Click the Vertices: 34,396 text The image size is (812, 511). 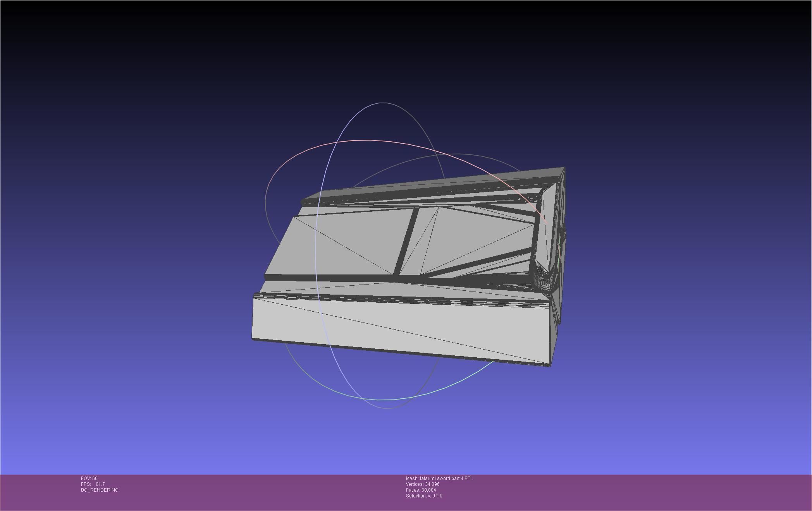[x=423, y=484]
